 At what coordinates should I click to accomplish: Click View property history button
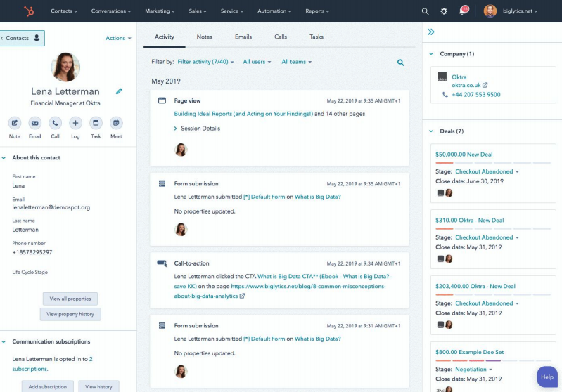point(70,314)
